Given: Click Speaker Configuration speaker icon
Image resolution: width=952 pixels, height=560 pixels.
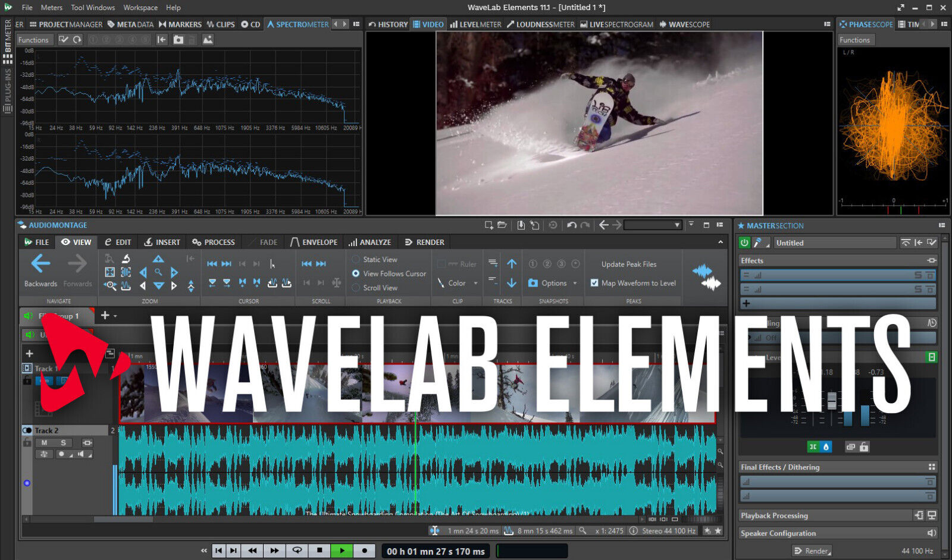Looking at the screenshot, I should (931, 533).
